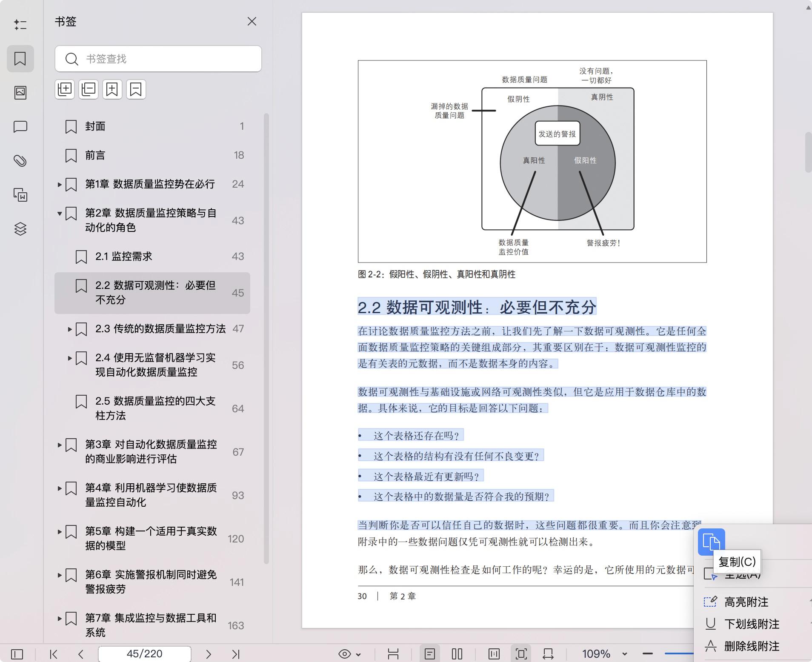Click the add bookmark icon
The image size is (812, 662).
coord(112,89)
